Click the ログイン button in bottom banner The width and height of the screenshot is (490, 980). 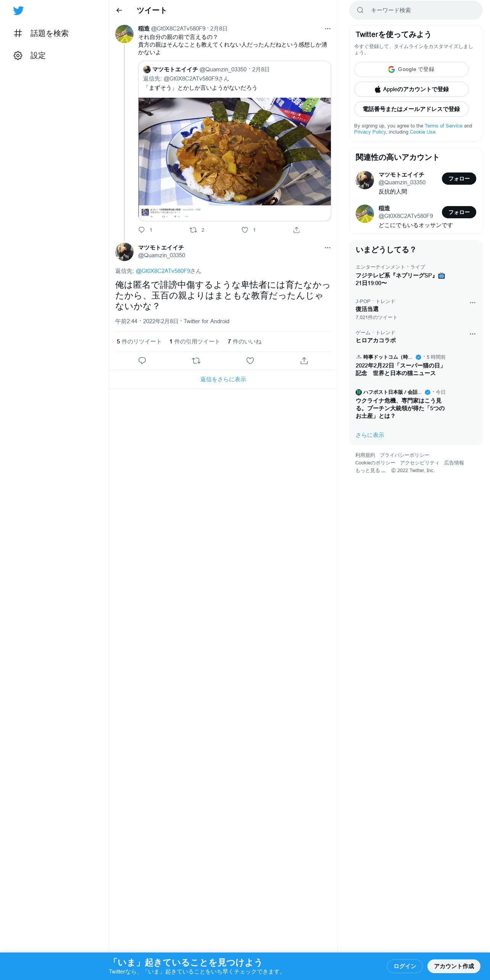point(405,966)
